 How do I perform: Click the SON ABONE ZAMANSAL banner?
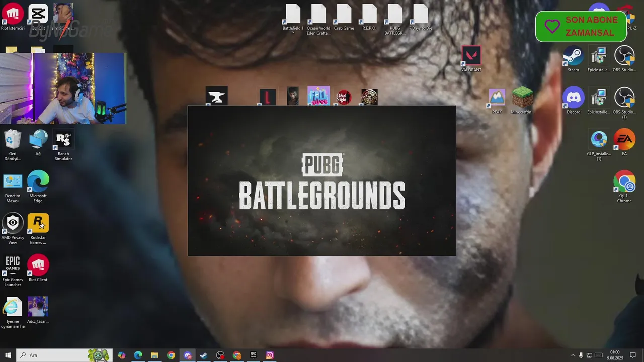[x=581, y=26]
